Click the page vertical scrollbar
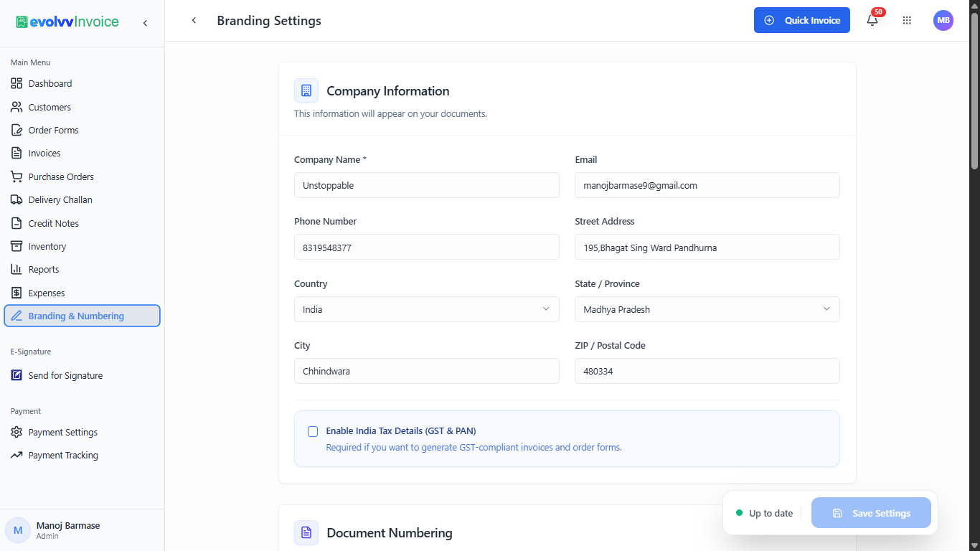The image size is (980, 551). tap(974, 91)
